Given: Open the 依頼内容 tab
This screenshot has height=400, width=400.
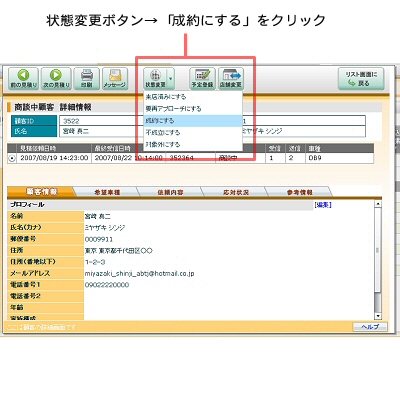Looking at the screenshot, I should (x=170, y=192).
